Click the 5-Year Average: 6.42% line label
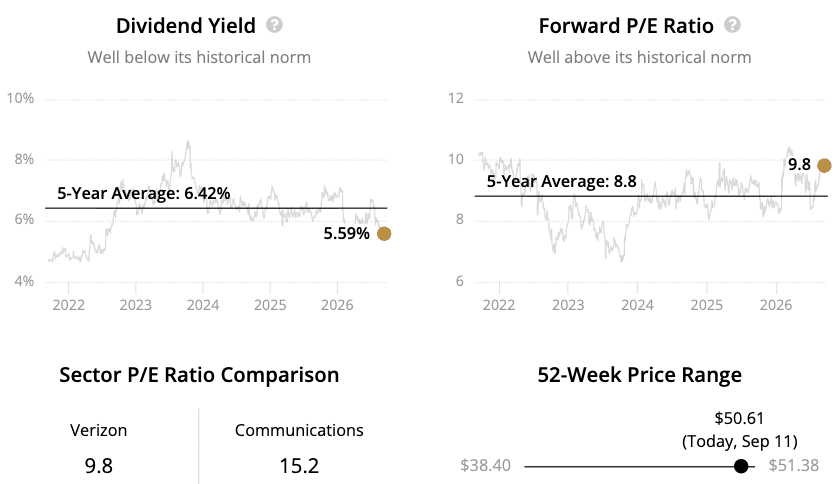The image size is (840, 484). pyautogui.click(x=144, y=193)
